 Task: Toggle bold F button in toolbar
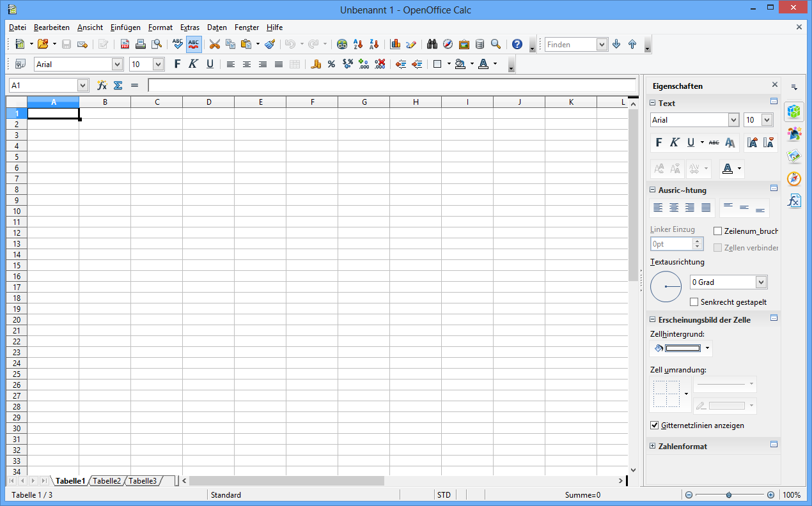point(177,64)
